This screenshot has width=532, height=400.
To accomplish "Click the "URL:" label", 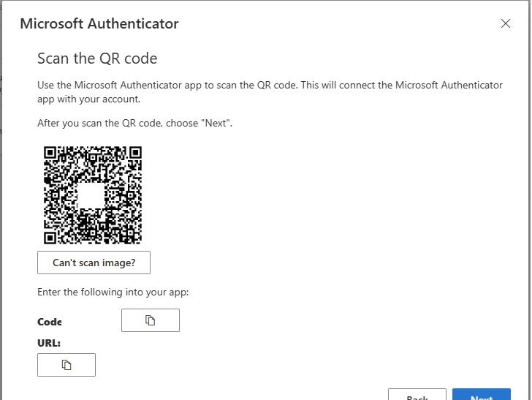I will pos(49,343).
